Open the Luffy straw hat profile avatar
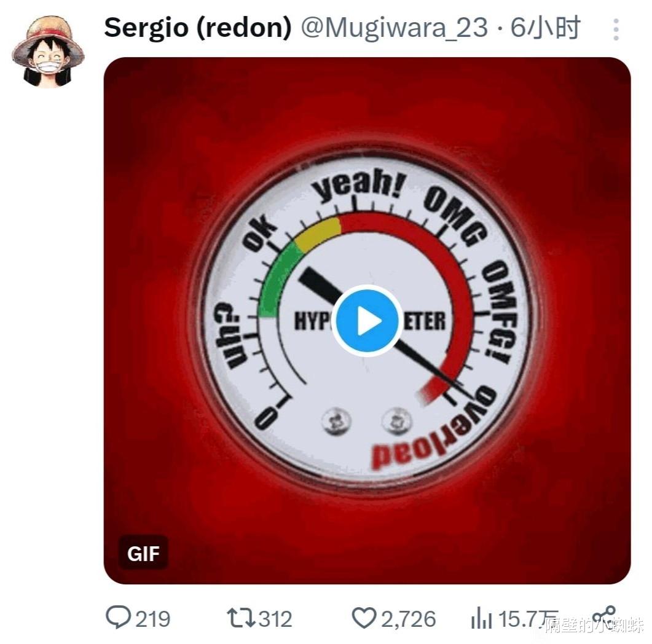 pyautogui.click(x=48, y=52)
